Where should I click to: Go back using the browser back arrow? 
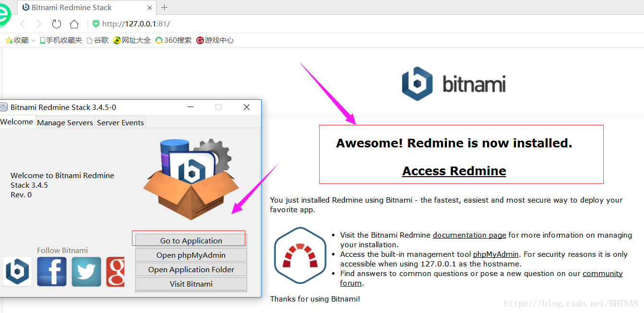pos(23,24)
